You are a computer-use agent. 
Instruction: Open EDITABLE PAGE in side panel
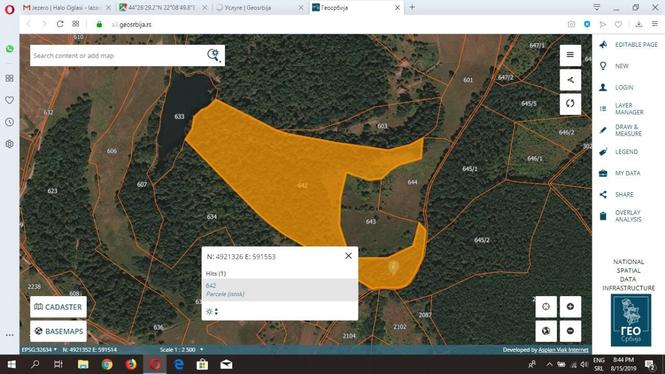[629, 45]
